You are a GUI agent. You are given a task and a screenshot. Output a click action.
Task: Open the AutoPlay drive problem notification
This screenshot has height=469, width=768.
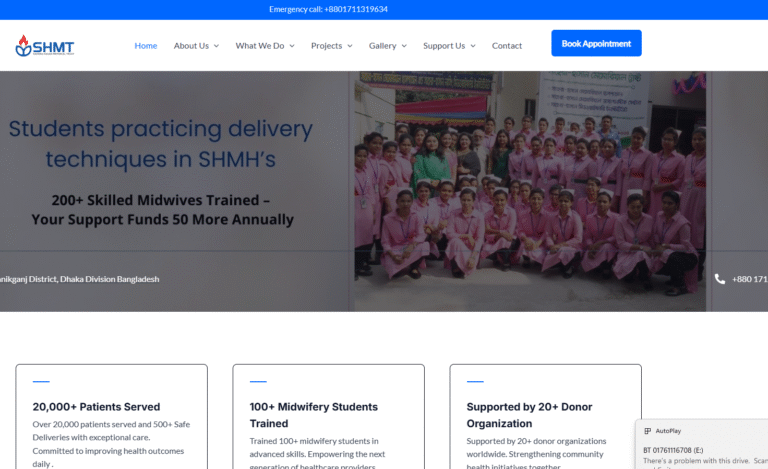[x=702, y=444]
